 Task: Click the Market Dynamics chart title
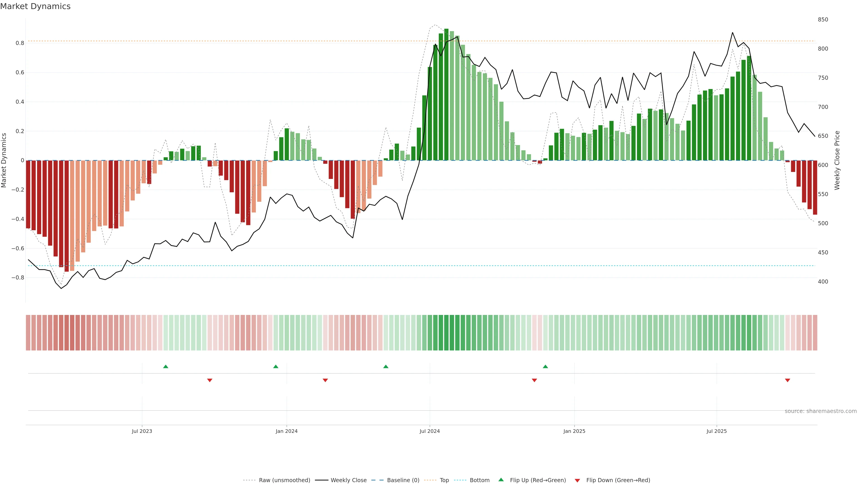35,6
